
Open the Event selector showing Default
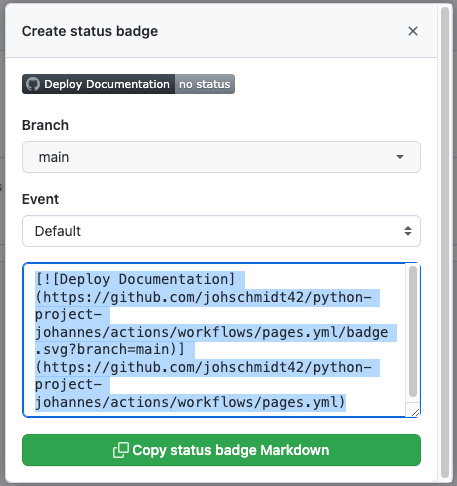pos(221,231)
